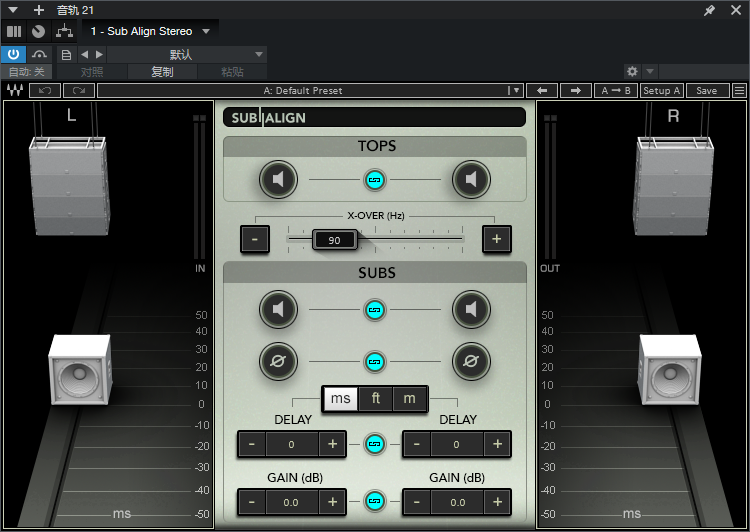Expand the arrow beside gear icon
This screenshot has height=532, width=750.
click(650, 71)
